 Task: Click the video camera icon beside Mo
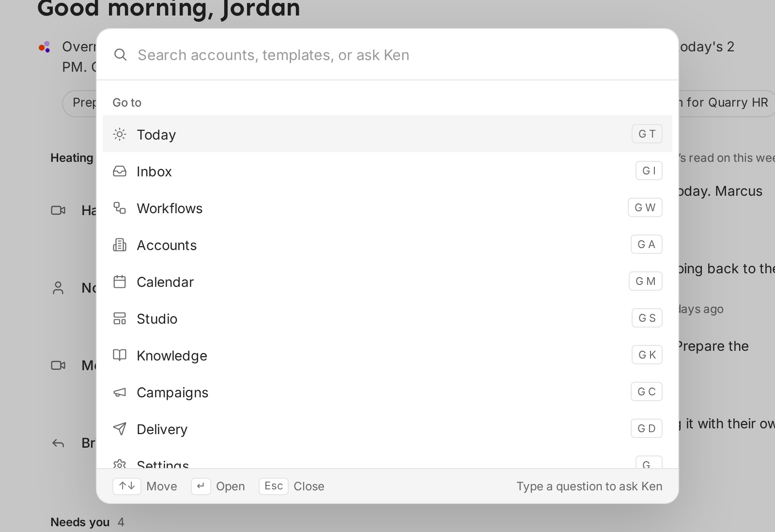point(58,365)
